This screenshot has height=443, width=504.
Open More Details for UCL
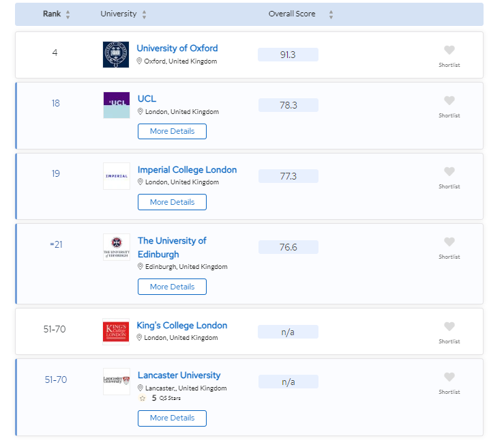pyautogui.click(x=172, y=131)
